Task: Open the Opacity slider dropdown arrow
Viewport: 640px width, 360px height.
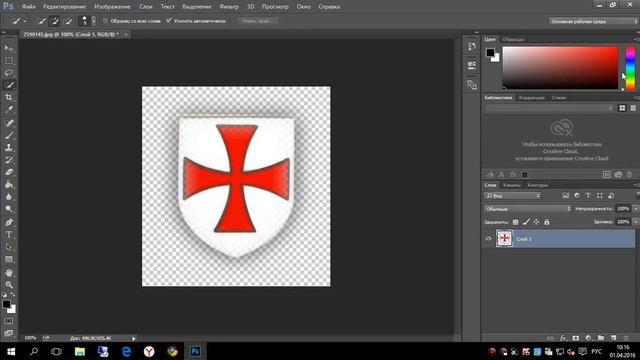Action: point(636,209)
